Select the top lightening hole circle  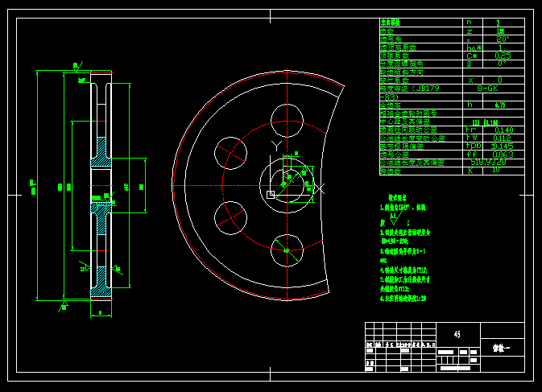pyautogui.click(x=287, y=121)
